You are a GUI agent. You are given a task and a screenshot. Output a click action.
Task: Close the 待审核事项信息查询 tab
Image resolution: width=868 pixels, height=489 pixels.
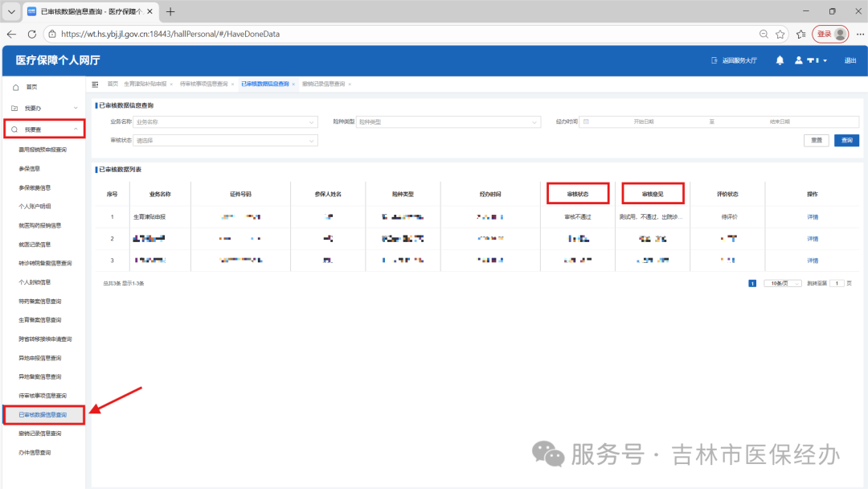233,84
